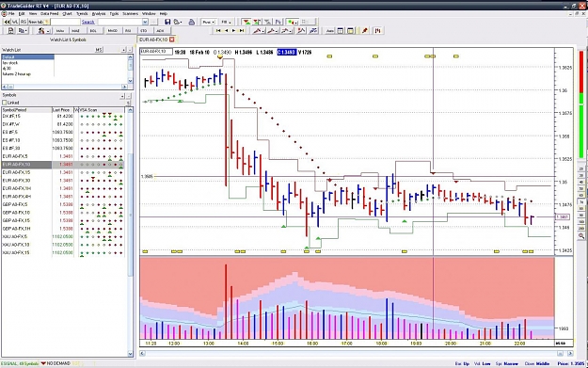Select the first trend line drawing tool
Screen dimensions: 588x368
259,31
